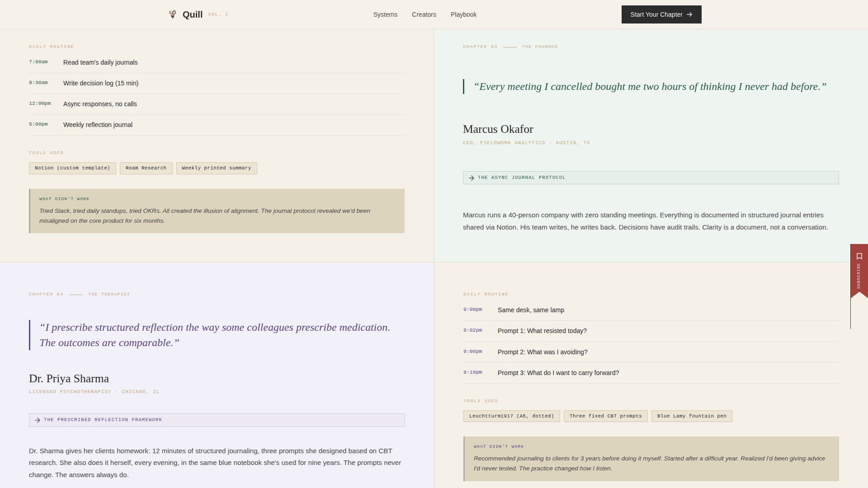Click arrow icon in Start Your Chapter

click(689, 14)
